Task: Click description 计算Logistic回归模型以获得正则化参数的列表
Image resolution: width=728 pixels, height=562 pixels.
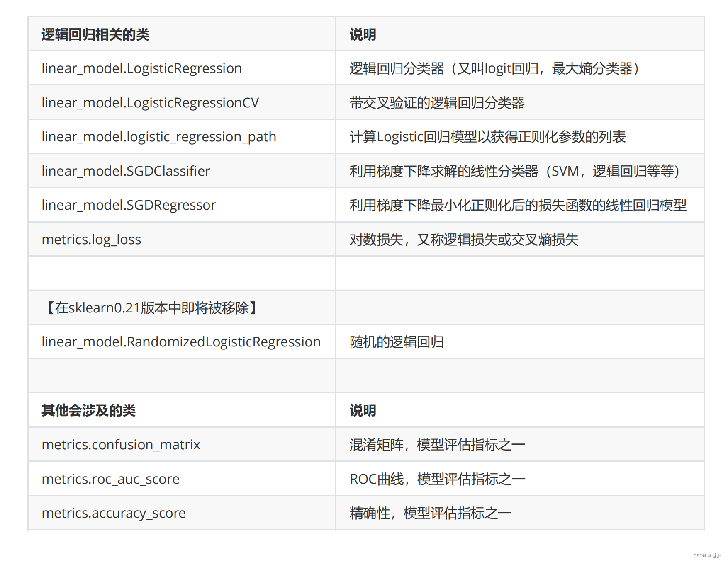Action: (x=520, y=136)
